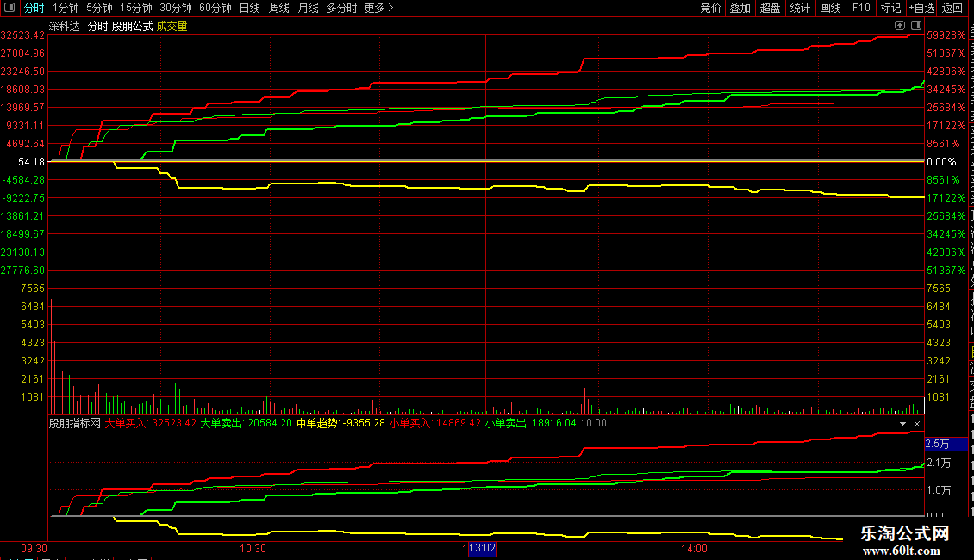This screenshot has width=974, height=560.
Task: Click the 小单买入: 14869.42 reading
Action: [435, 423]
